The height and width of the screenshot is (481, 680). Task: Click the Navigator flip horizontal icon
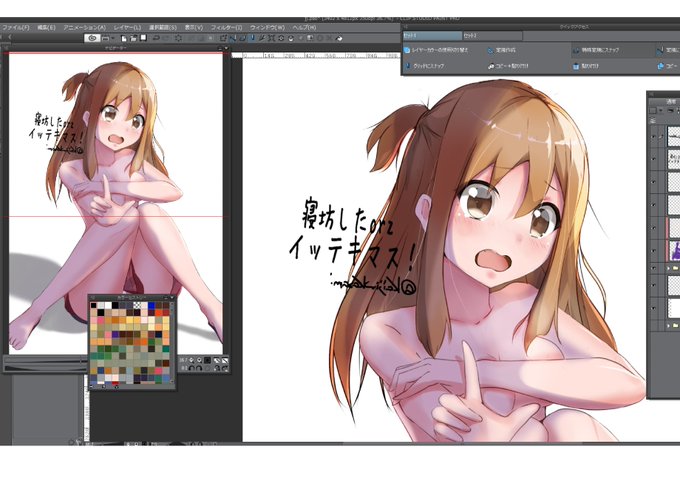click(x=217, y=368)
